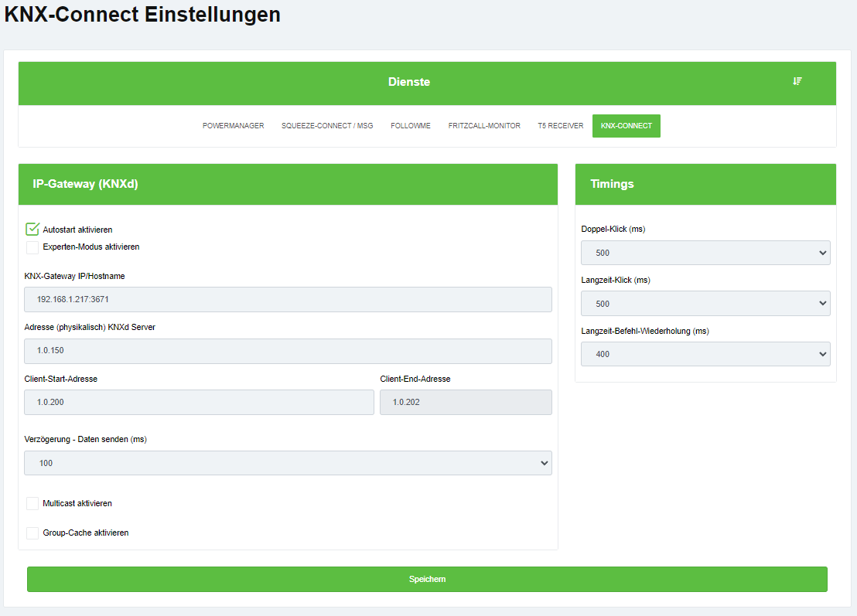Focus Client-Start-Adresse field
Screen dimensions: 857x616
pos(199,402)
